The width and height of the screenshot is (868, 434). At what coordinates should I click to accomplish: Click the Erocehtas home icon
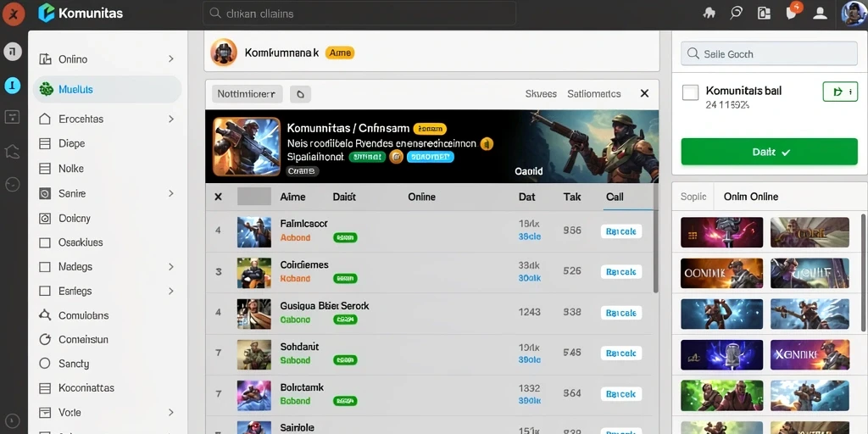(x=46, y=119)
